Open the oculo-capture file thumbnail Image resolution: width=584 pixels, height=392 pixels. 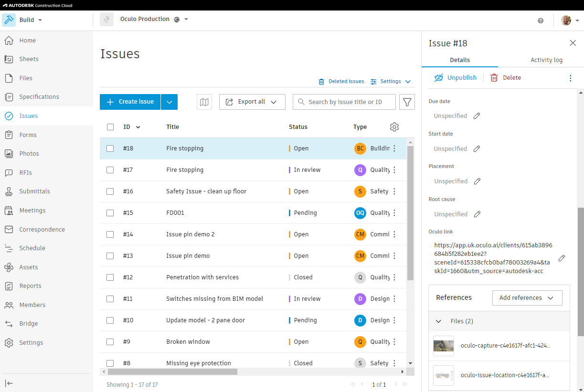(x=444, y=346)
